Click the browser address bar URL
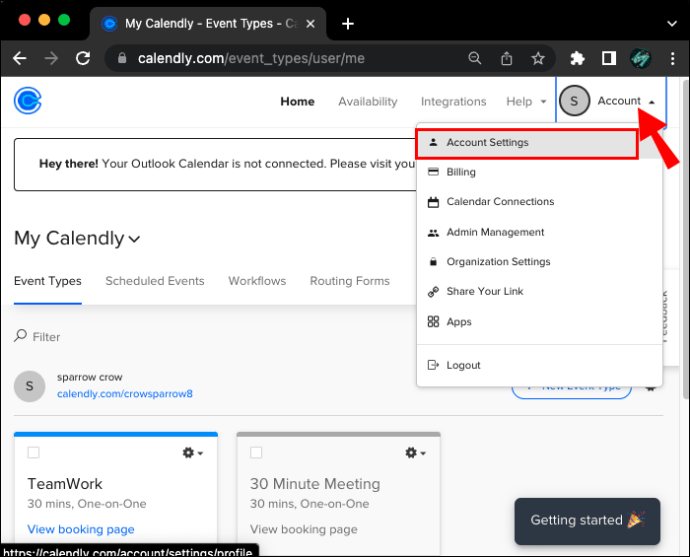The image size is (690, 557). (x=251, y=58)
